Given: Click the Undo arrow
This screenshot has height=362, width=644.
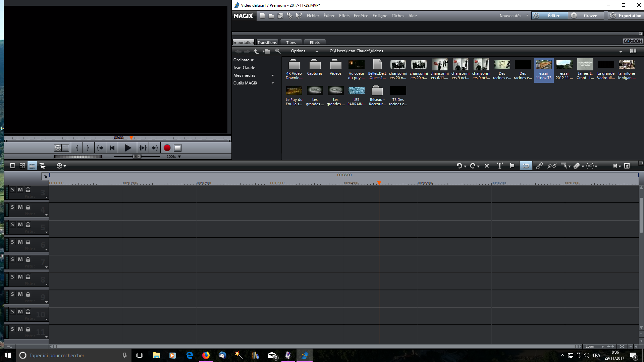Looking at the screenshot, I should click(x=459, y=166).
